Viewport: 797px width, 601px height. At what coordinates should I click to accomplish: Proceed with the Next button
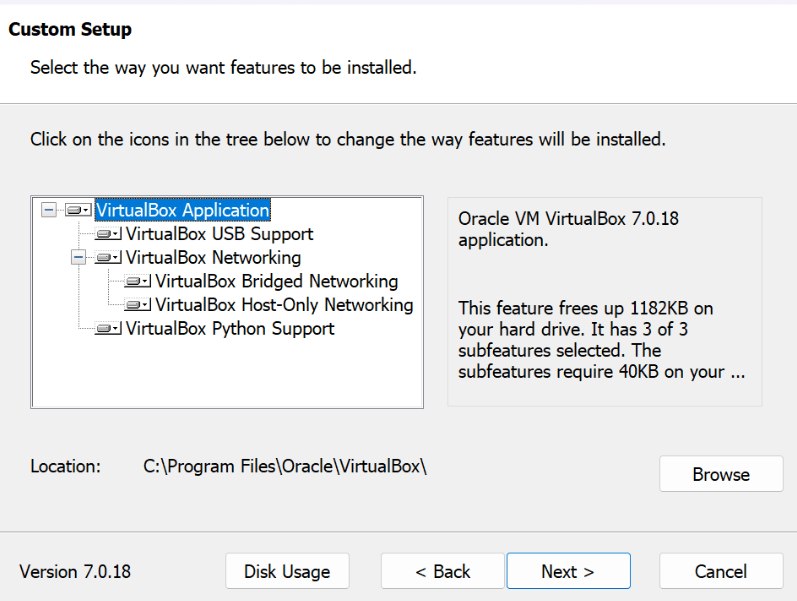(568, 572)
